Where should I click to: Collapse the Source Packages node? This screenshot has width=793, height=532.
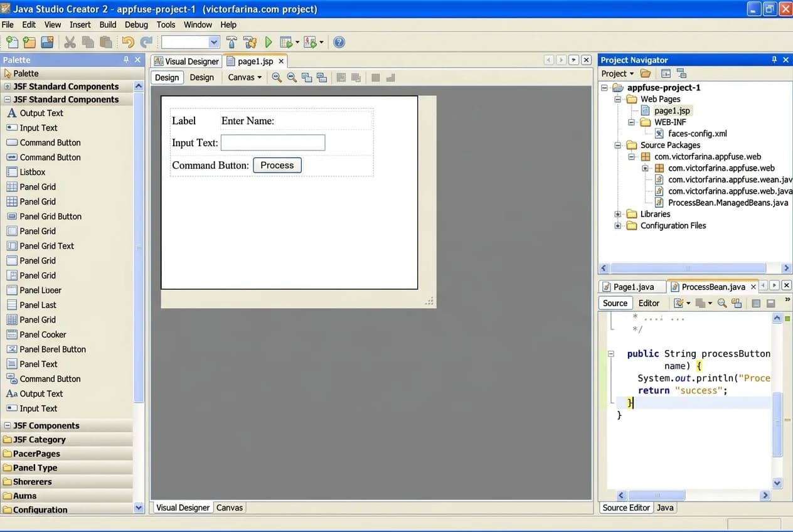click(618, 145)
